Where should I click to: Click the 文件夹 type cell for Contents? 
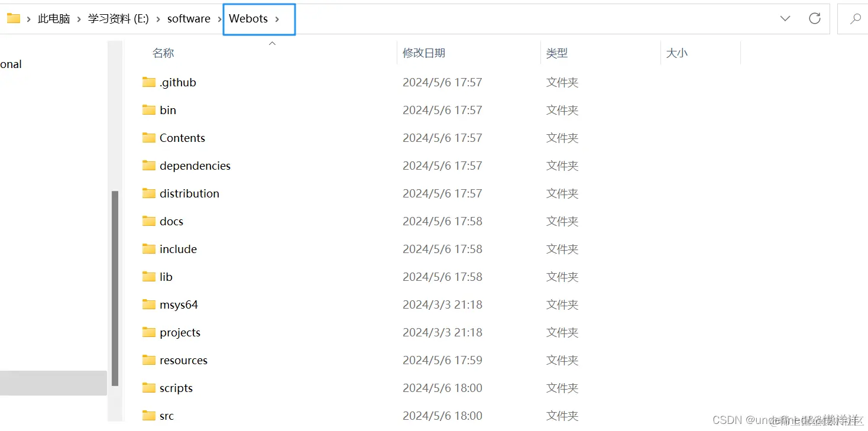562,138
